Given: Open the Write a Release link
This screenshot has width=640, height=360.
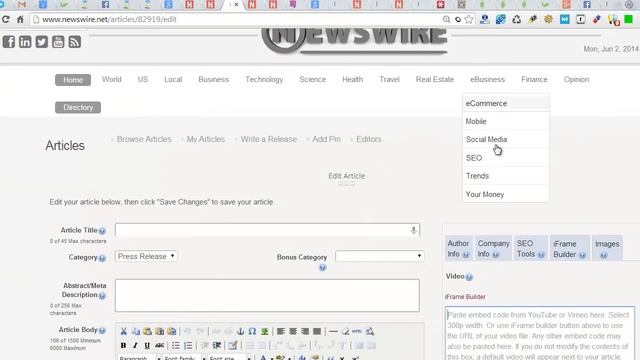Looking at the screenshot, I should (x=269, y=139).
